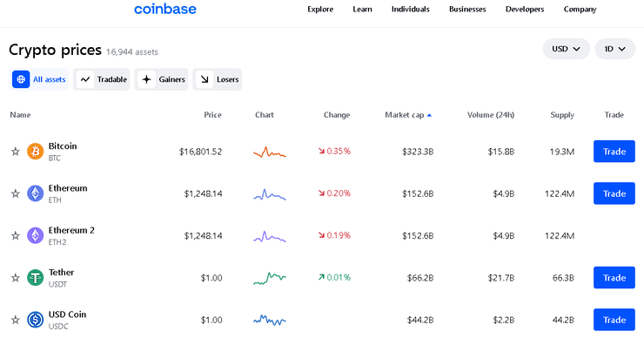Viewport: 644px width, 338px height.
Task: Click the orange Bitcoin coin icon
Action: click(x=36, y=152)
